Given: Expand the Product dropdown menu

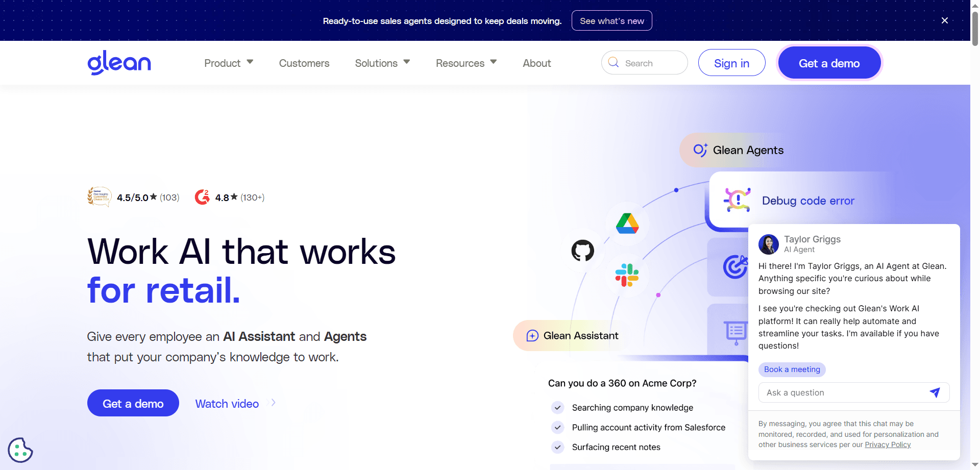Looking at the screenshot, I should click(x=228, y=63).
